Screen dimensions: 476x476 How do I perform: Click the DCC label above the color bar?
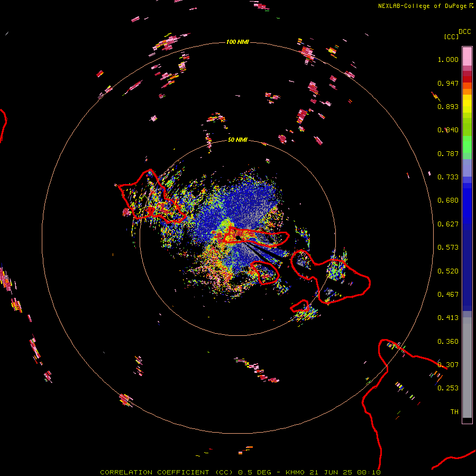pos(464,32)
